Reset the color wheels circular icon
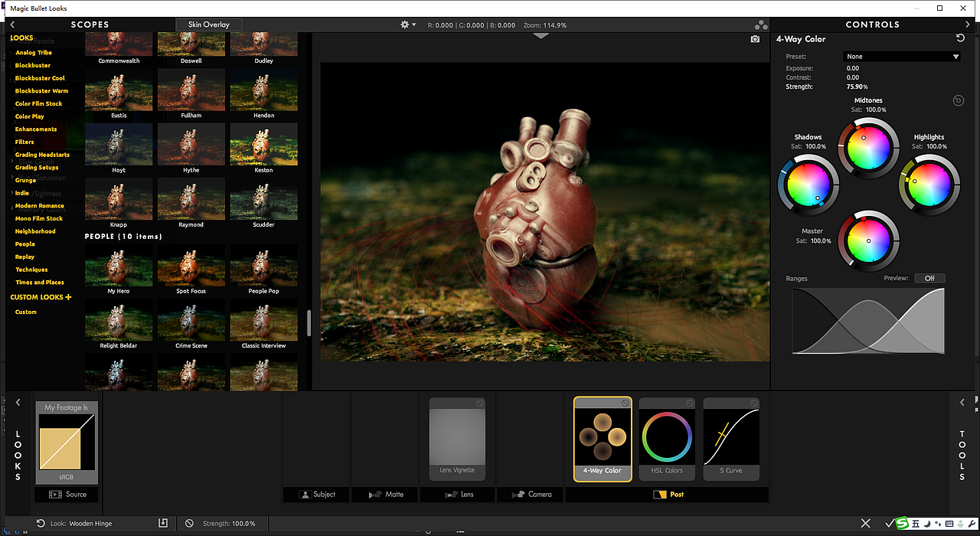The image size is (980, 536). coord(958,100)
